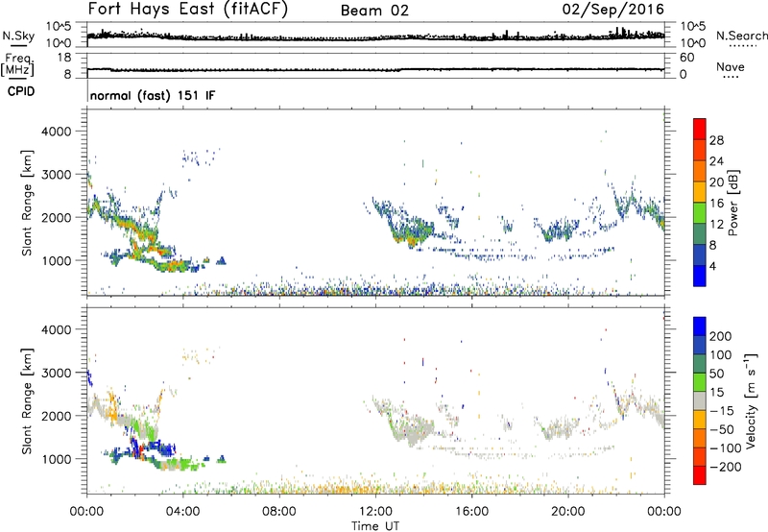This screenshot has height=532, width=768.
Task: Click the "16:00" time tick label
Action: tap(471, 512)
